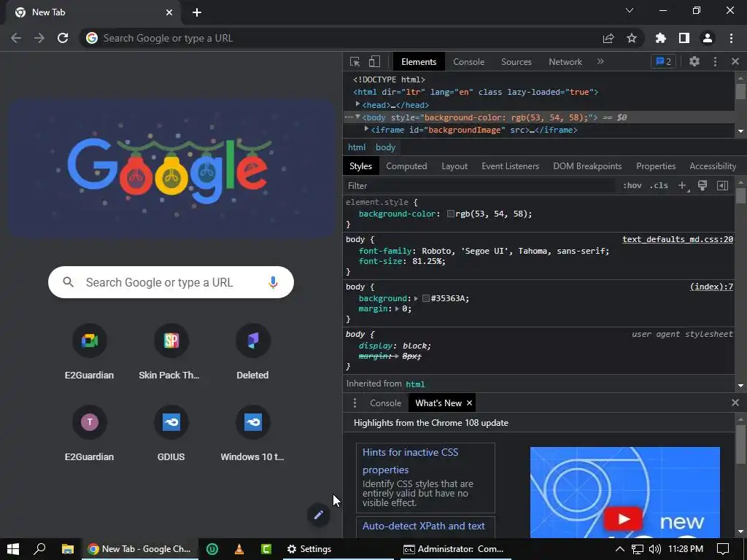This screenshot has width=747, height=560.
Task: Open the search tabs chevron
Action: tap(629, 10)
